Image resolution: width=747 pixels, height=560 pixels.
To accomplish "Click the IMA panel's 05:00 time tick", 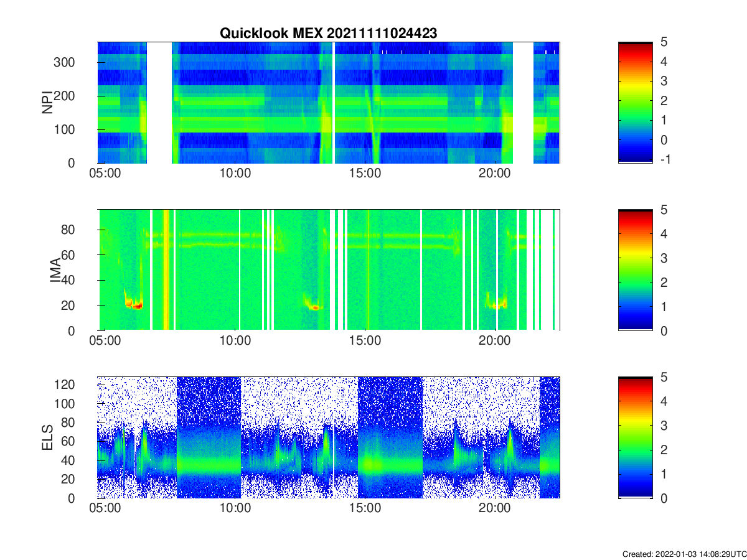I will 105,340.
